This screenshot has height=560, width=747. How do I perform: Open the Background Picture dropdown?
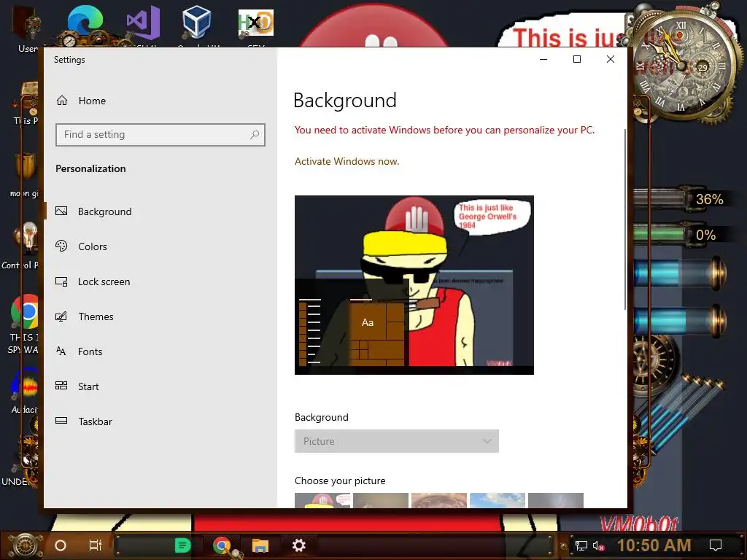point(397,441)
